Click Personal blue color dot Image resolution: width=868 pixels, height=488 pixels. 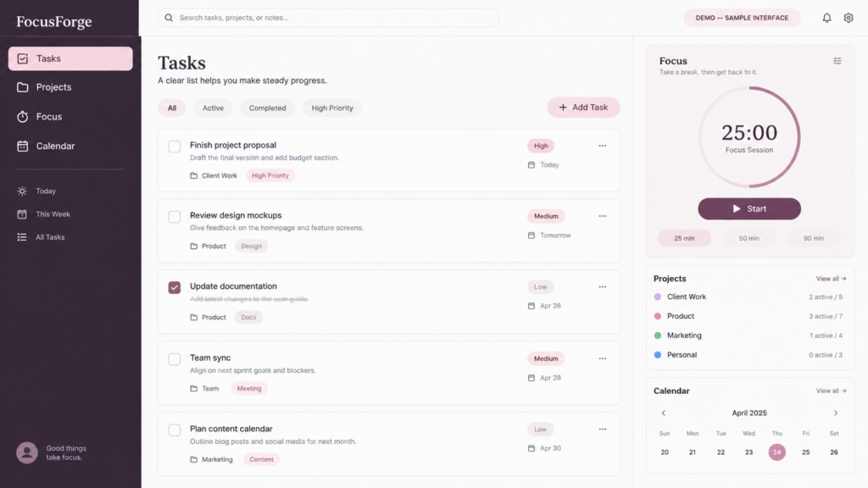(x=658, y=355)
